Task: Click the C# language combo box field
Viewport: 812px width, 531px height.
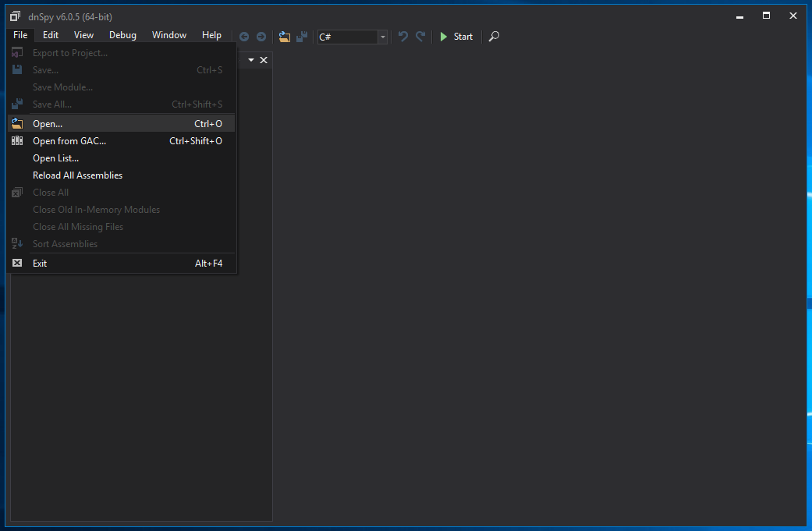Action: pyautogui.click(x=346, y=37)
